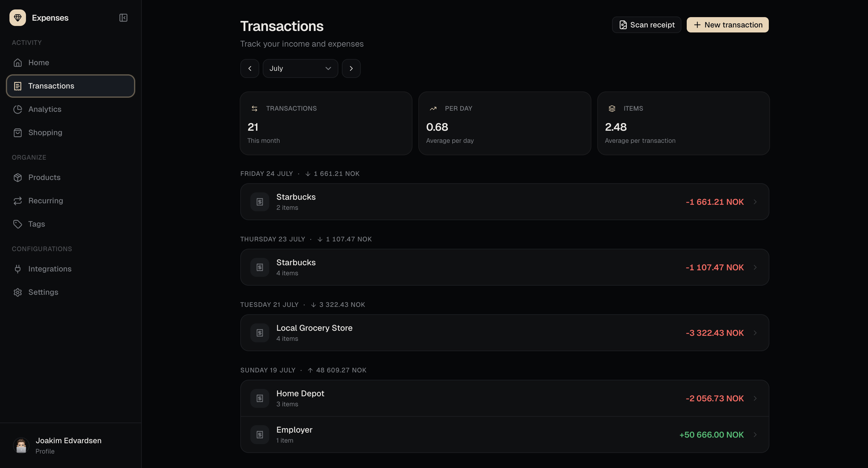Click the Products box icon
The width and height of the screenshot is (868, 468).
(x=17, y=177)
